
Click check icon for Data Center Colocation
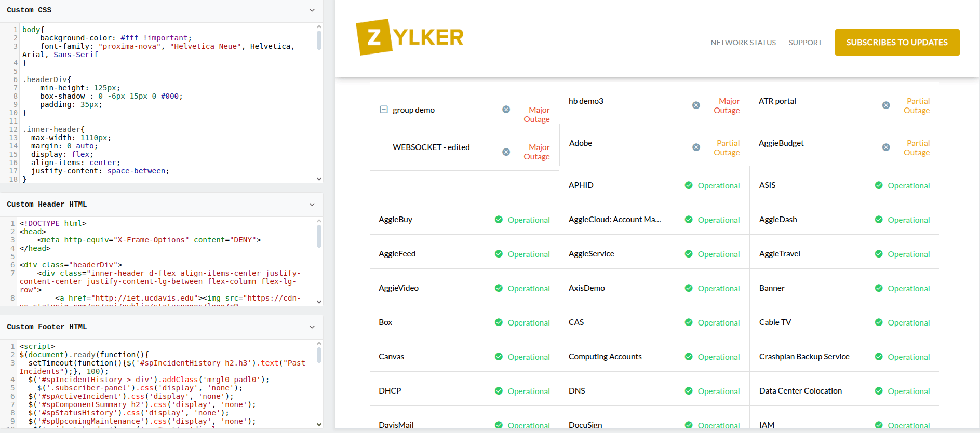[x=879, y=391]
